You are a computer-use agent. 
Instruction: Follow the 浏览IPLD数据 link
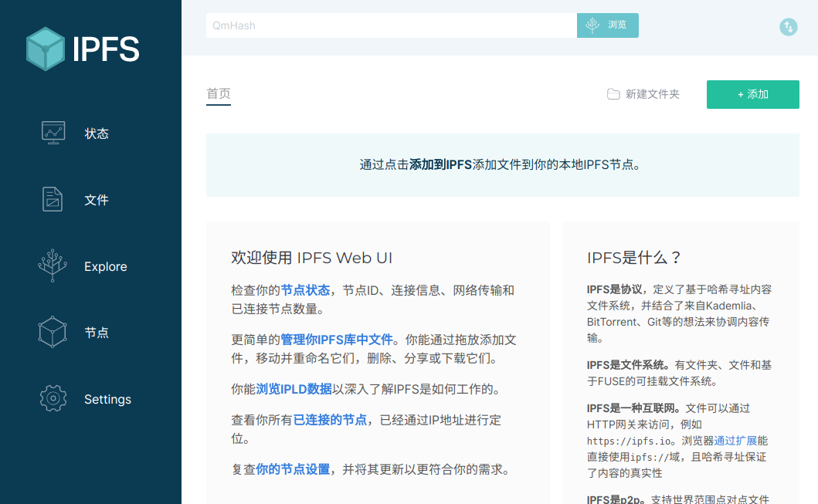[294, 389]
